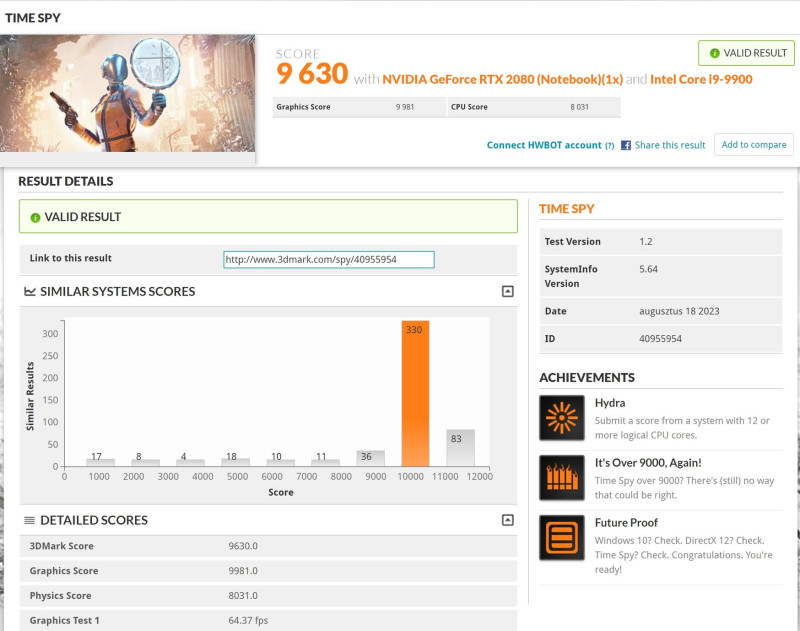Image resolution: width=800 pixels, height=631 pixels.
Task: Click the Future Proof achievement icon
Action: (562, 538)
